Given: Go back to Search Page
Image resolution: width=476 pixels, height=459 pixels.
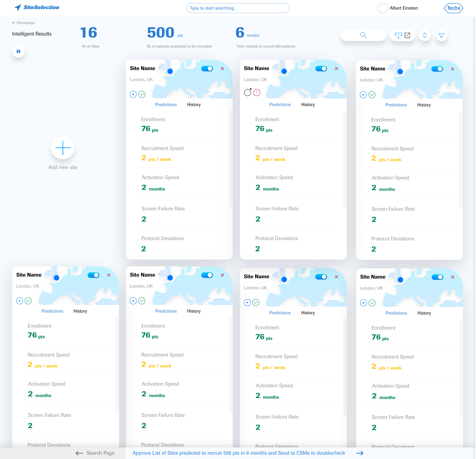Looking at the screenshot, I should (95, 453).
